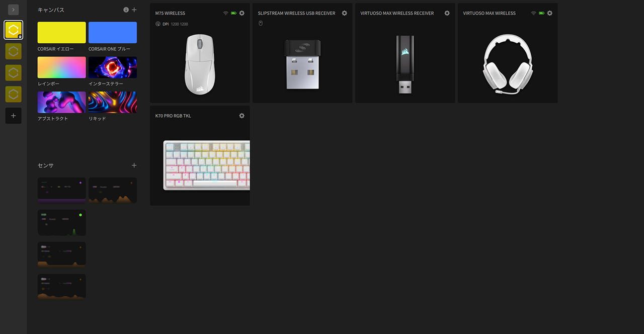Click the K70 PRO RGB TKL title
Image resolution: width=644 pixels, height=334 pixels.
pyautogui.click(x=174, y=116)
